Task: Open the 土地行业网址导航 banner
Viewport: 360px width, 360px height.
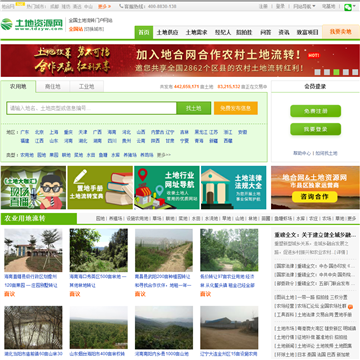Action: pos(167,188)
